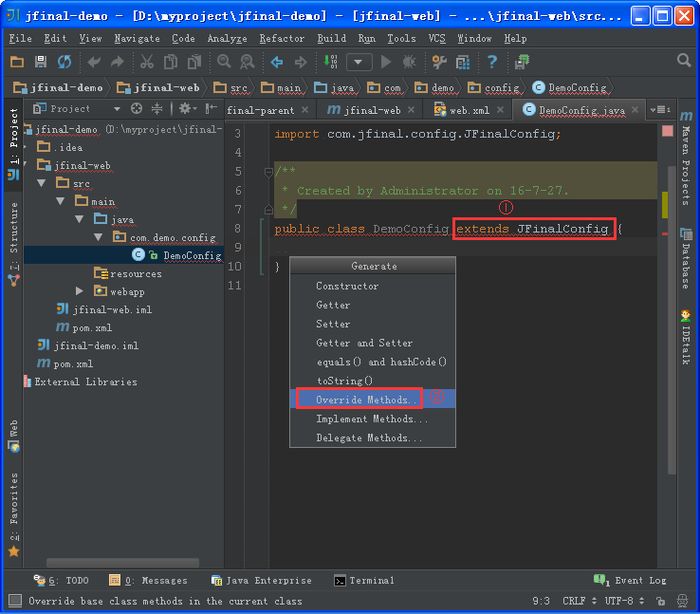Run application with green play icon
This screenshot has height=614, width=700.
pyautogui.click(x=386, y=62)
